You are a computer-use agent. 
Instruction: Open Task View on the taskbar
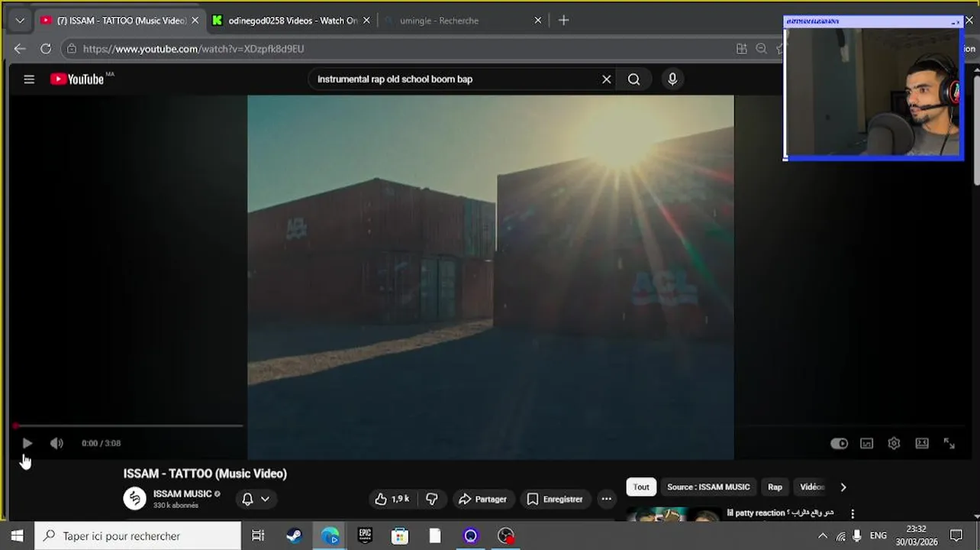[258, 536]
